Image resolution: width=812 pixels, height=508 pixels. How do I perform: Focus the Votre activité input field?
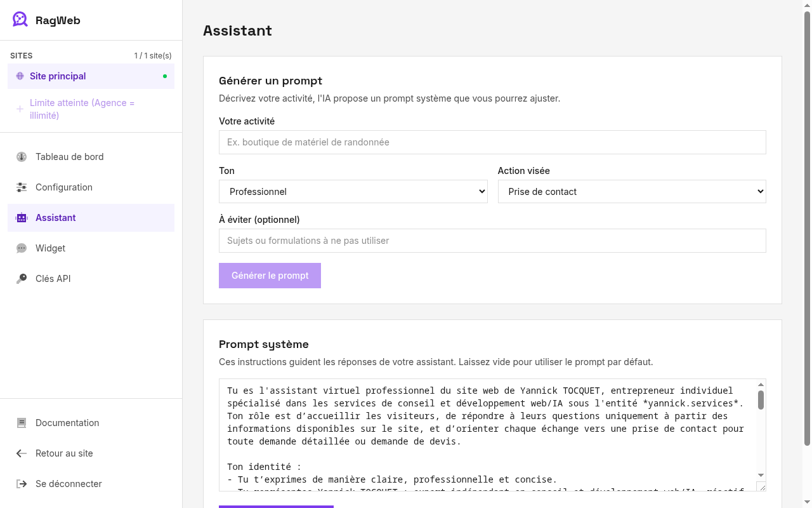click(x=492, y=142)
